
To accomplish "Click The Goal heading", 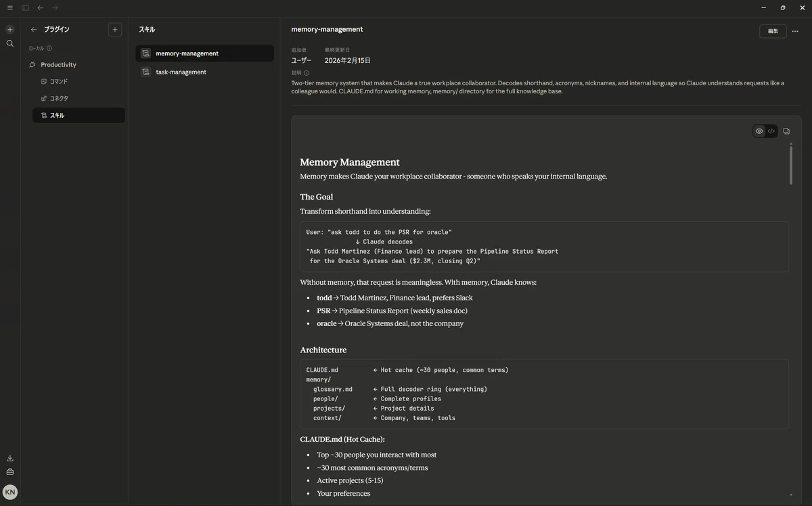I will point(317,197).
